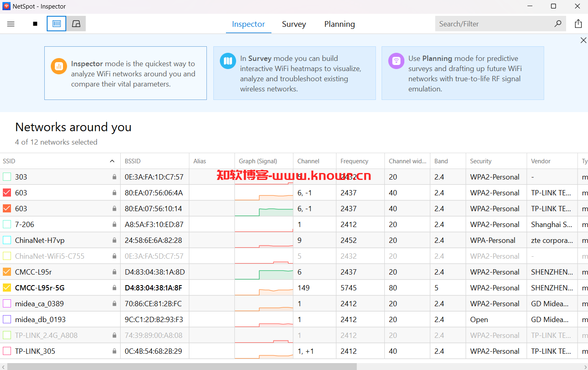Open signal graph for CMCC-L95r
Screen dimensions: 588x370
pos(264,272)
